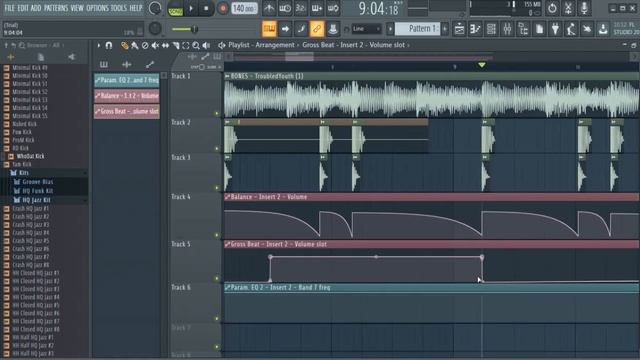Viewport: 640px width, 360px height.
Task: Mute Track 4 with its green switch
Action: click(x=217, y=235)
